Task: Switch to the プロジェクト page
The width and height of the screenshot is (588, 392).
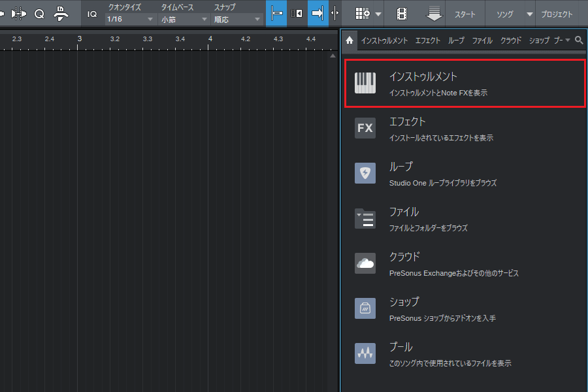Action: (x=557, y=14)
